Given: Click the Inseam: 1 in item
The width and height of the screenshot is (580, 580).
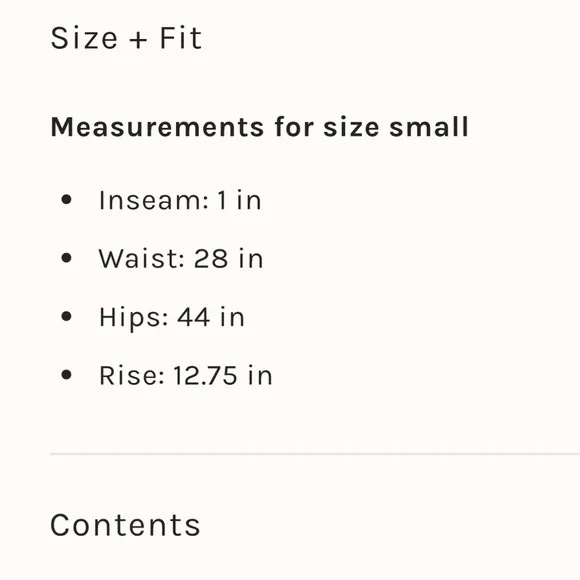Looking at the screenshot, I should coord(180,200).
